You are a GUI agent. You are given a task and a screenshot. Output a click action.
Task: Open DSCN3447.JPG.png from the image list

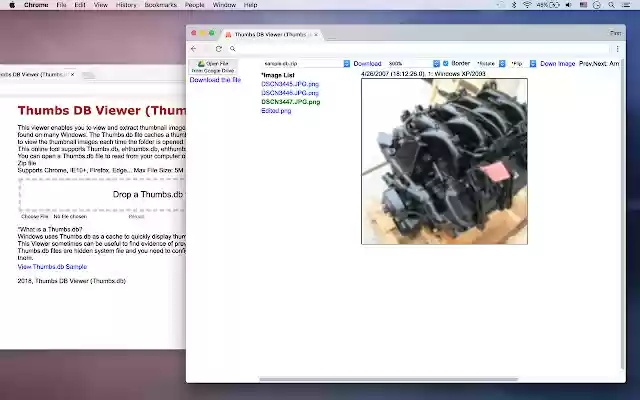coord(290,102)
